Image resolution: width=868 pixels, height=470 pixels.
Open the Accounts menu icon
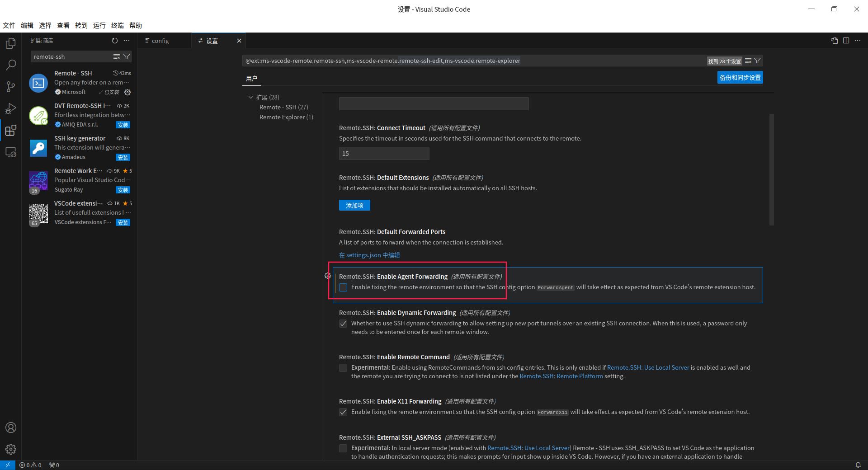11,428
